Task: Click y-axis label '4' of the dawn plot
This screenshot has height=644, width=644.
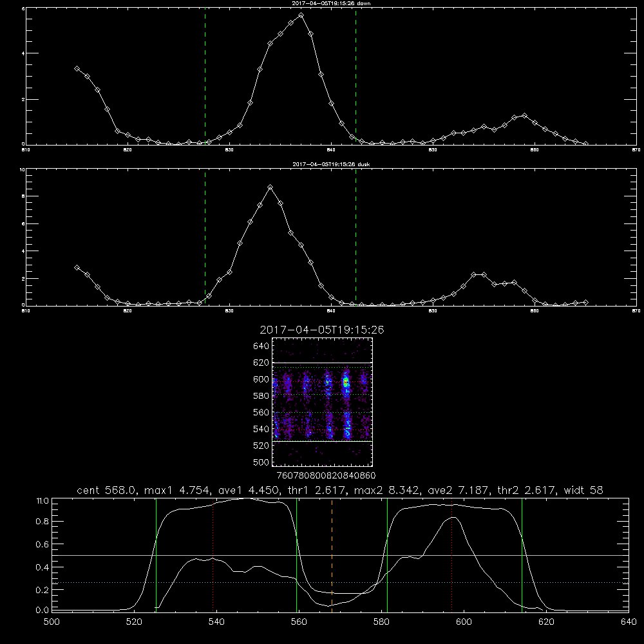Action: point(23,53)
